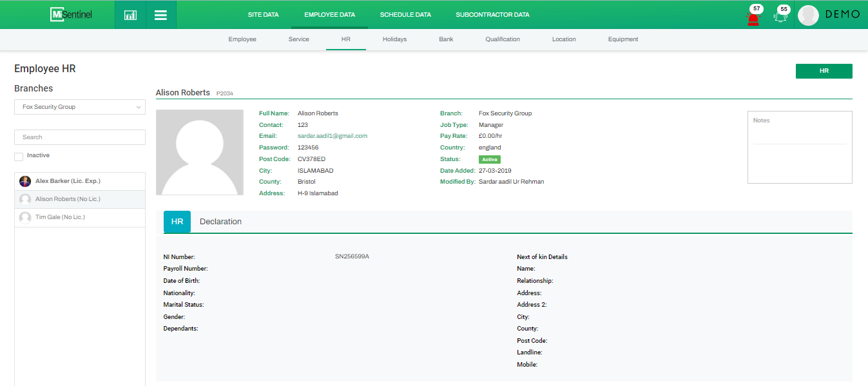Open the Schedule Data menu

405,15
